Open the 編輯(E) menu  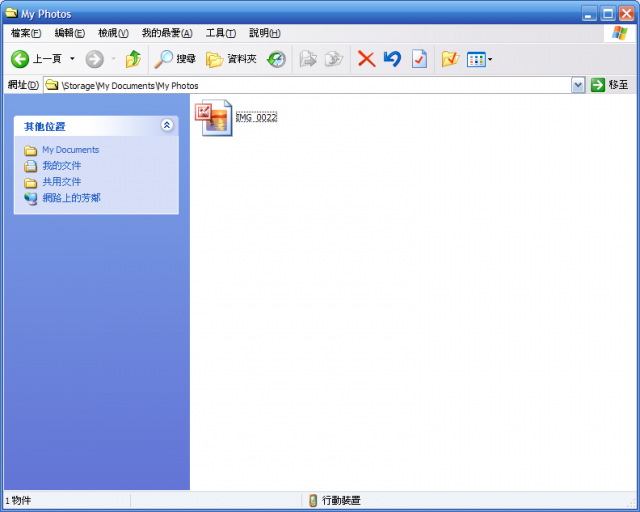(x=69, y=33)
